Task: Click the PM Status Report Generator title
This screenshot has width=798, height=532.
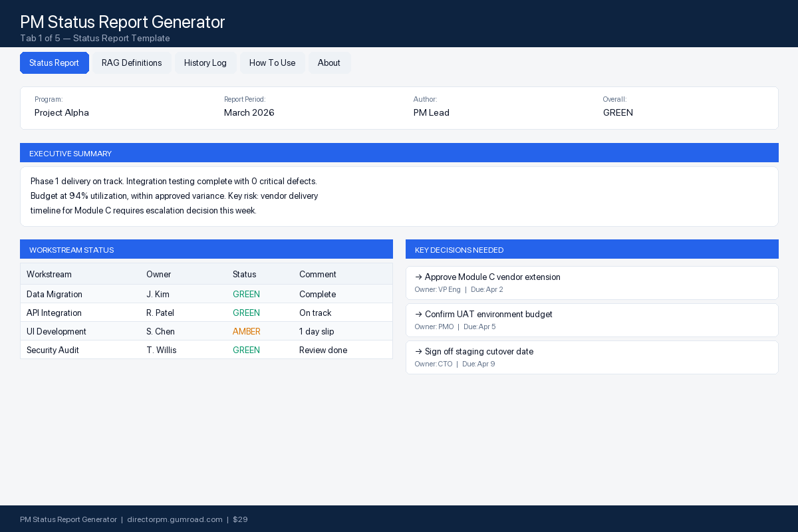Action: pos(122,22)
